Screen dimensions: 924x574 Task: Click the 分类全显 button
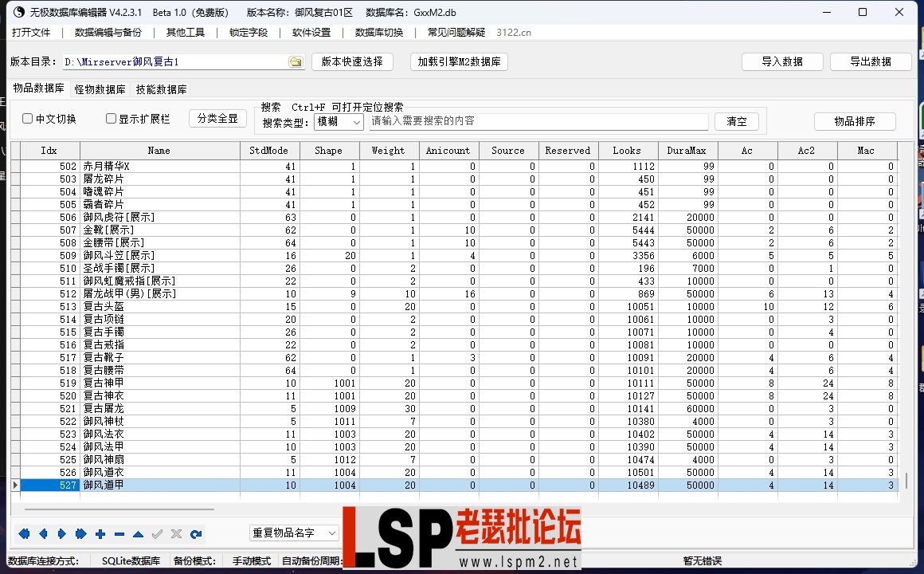pyautogui.click(x=217, y=119)
